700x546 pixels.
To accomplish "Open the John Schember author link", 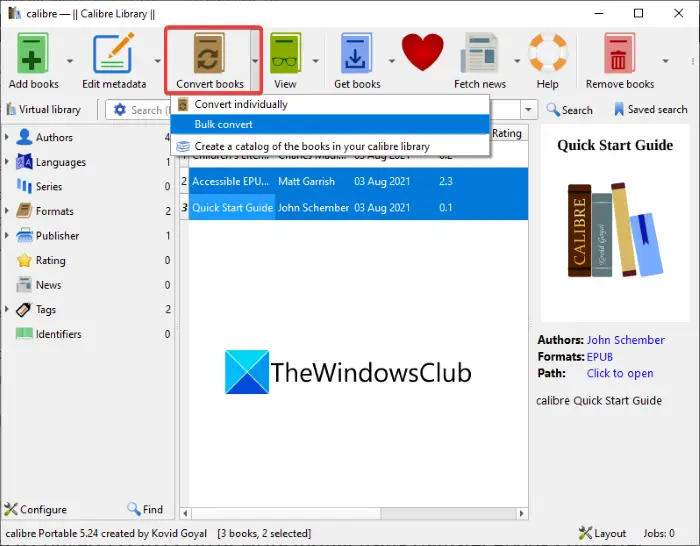I will [x=625, y=340].
